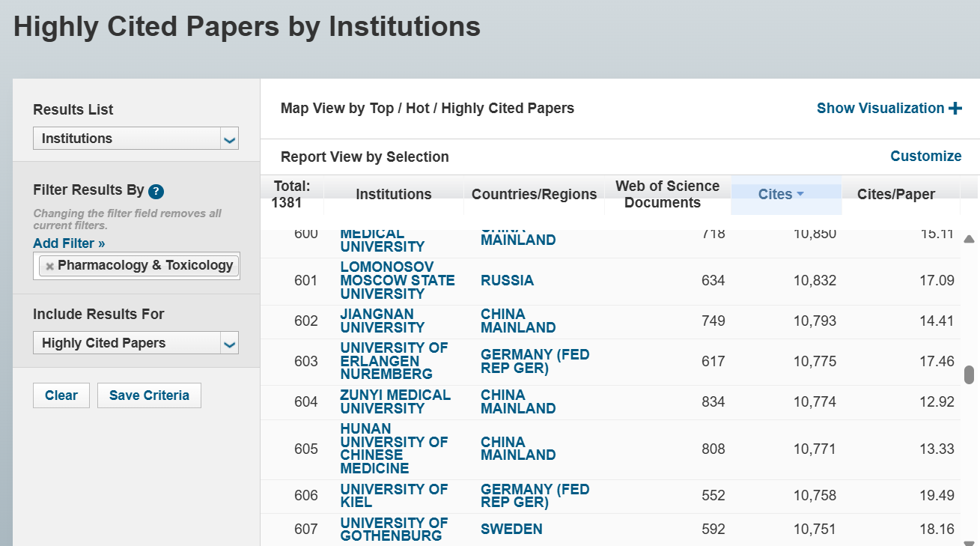Click China Mainland in Zunyi Medical row

pyautogui.click(x=518, y=401)
